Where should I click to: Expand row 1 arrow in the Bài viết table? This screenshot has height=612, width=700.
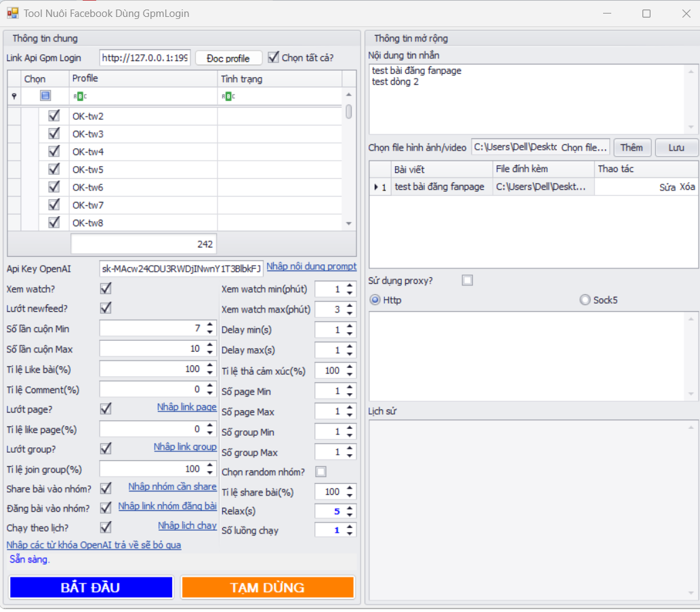376,187
